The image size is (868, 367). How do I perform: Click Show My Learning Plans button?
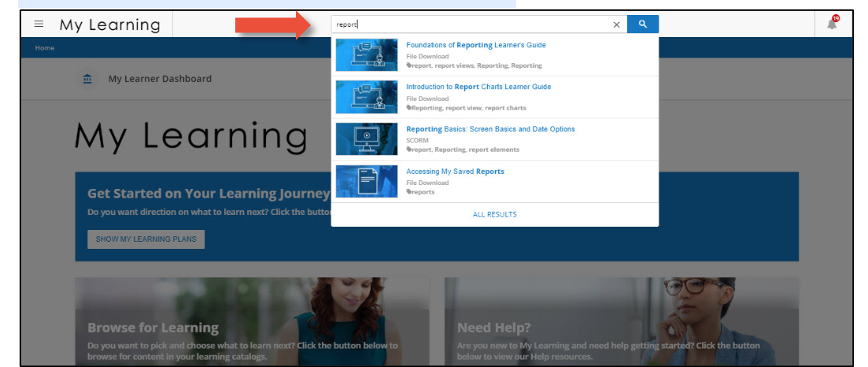(146, 239)
